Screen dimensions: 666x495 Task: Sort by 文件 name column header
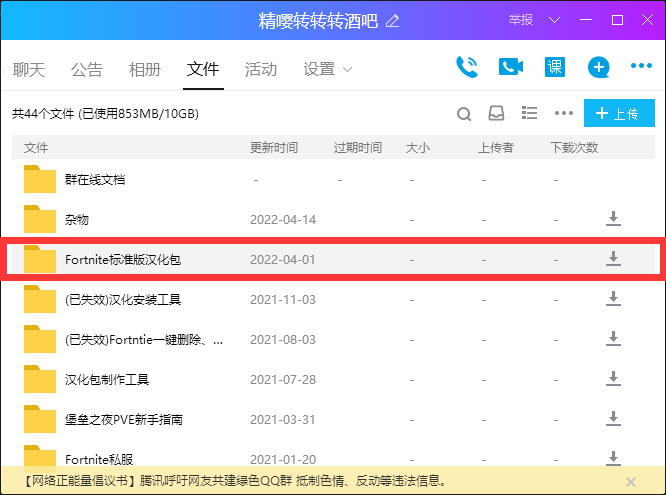click(36, 147)
